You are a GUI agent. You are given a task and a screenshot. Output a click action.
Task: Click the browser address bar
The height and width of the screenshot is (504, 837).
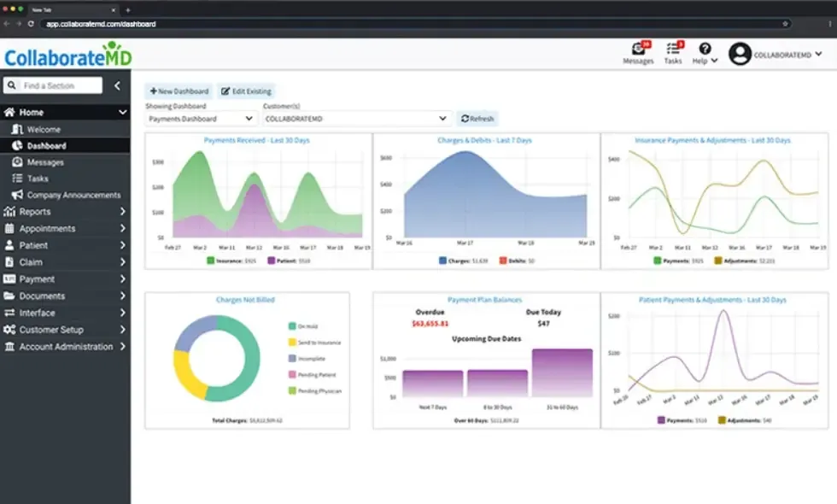click(415, 24)
